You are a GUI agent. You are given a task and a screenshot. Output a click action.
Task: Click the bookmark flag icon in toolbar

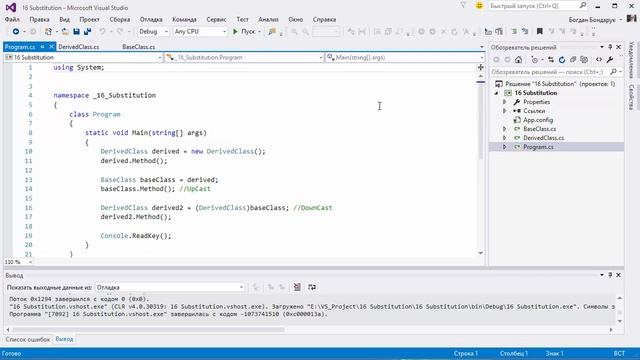[x=540, y=31]
